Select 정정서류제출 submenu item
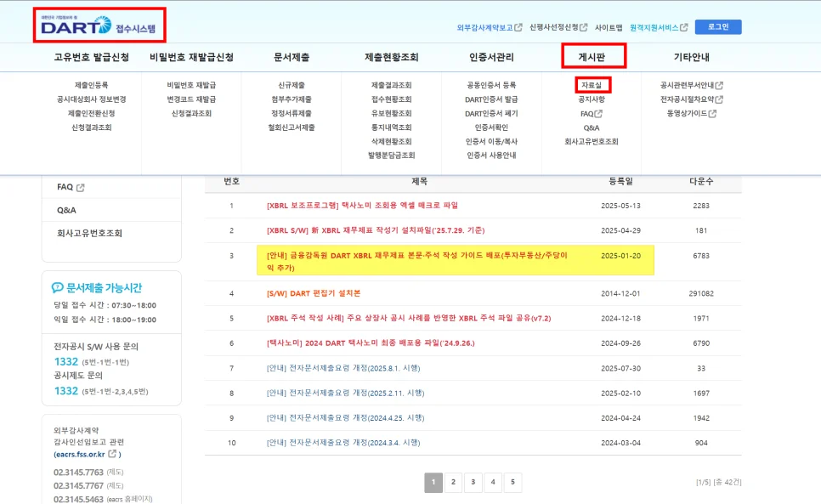Image resolution: width=821 pixels, height=504 pixels. 292,113
